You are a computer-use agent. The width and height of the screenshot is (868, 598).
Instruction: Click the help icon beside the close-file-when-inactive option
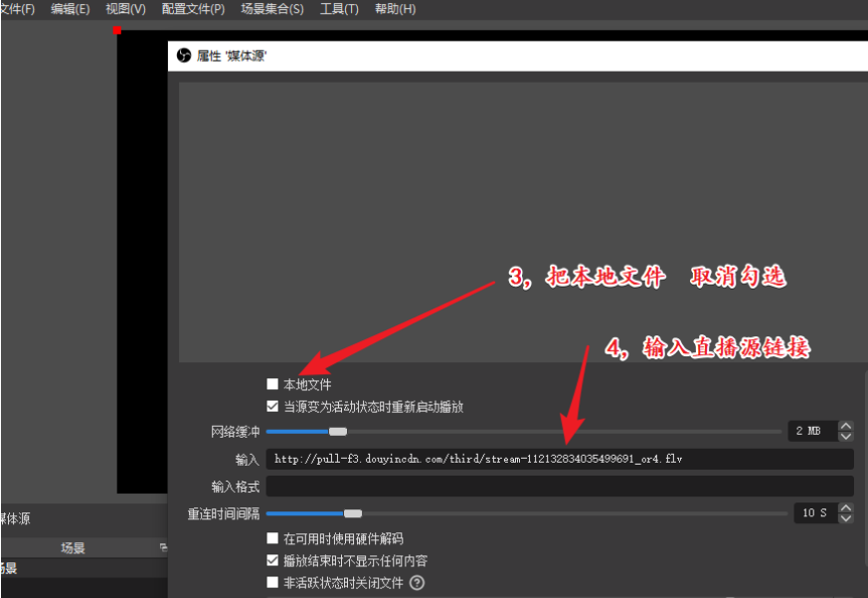click(x=417, y=583)
